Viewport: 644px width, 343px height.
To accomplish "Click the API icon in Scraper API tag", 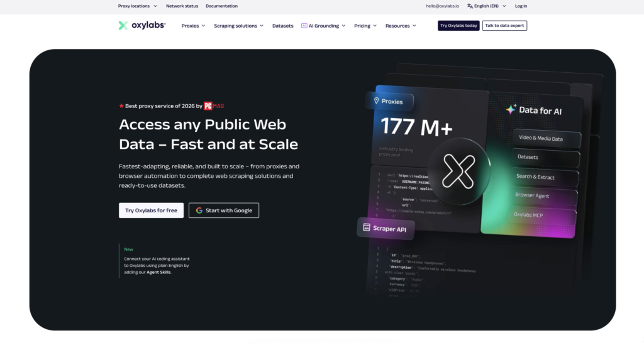I will pyautogui.click(x=367, y=227).
